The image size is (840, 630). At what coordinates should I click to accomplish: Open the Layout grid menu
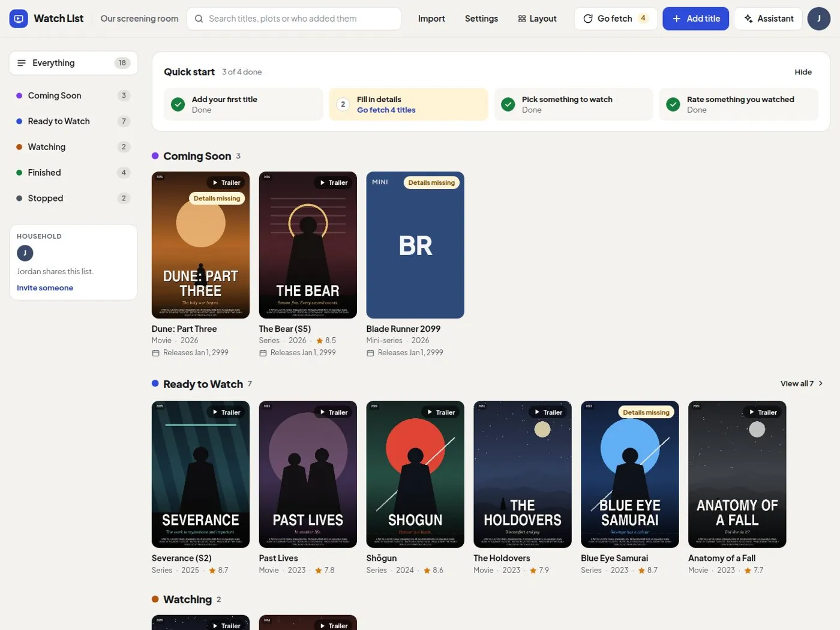538,19
